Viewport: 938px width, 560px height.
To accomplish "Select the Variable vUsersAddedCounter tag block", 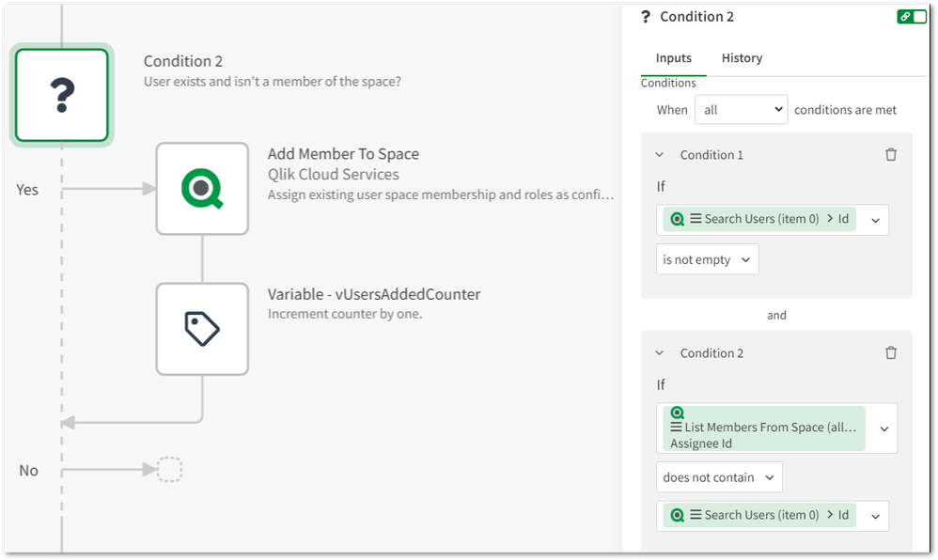I will click(202, 329).
